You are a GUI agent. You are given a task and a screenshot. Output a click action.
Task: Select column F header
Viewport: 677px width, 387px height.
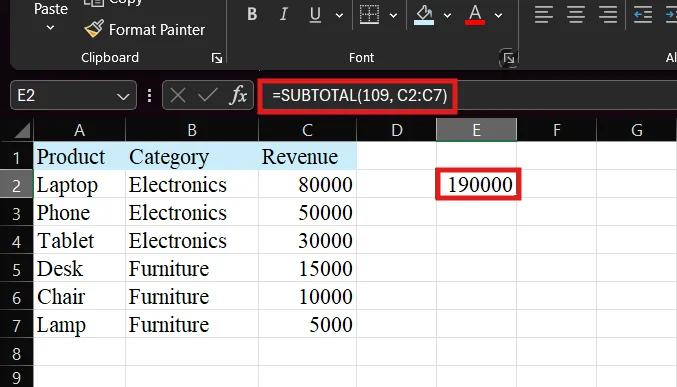tap(557, 130)
